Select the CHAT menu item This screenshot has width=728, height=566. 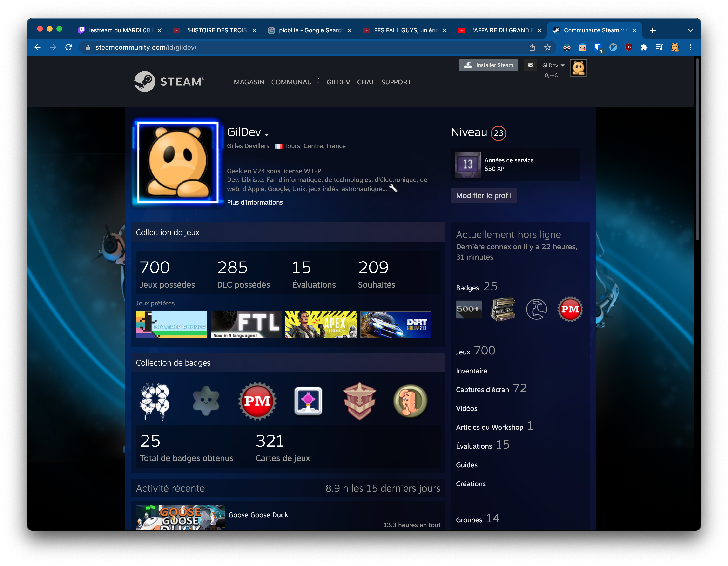point(366,82)
